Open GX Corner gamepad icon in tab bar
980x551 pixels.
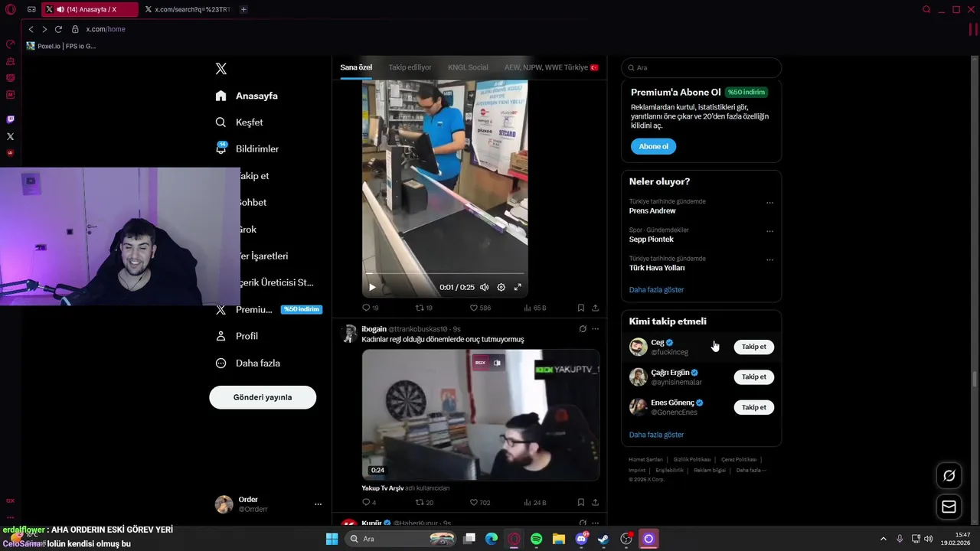[31, 9]
